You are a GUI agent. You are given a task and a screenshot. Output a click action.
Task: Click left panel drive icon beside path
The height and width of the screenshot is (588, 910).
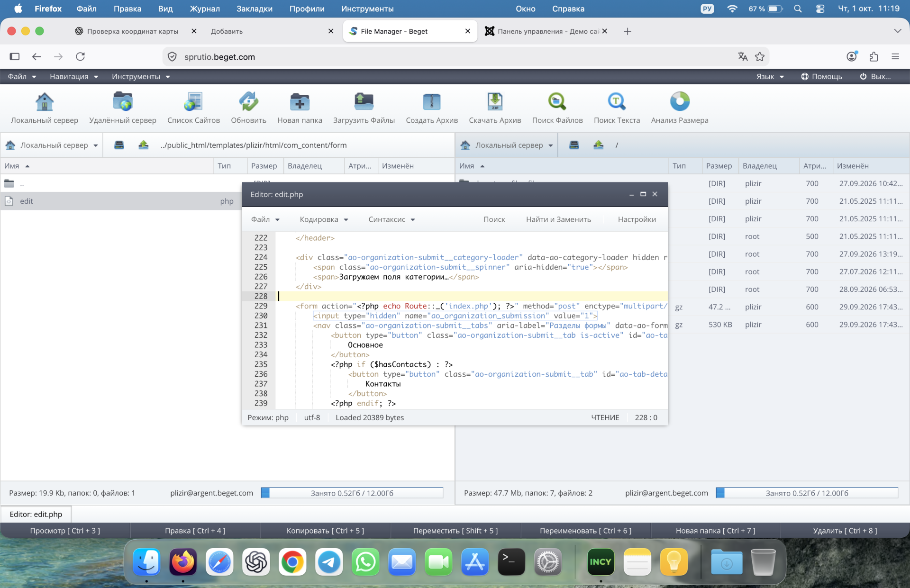[119, 145]
